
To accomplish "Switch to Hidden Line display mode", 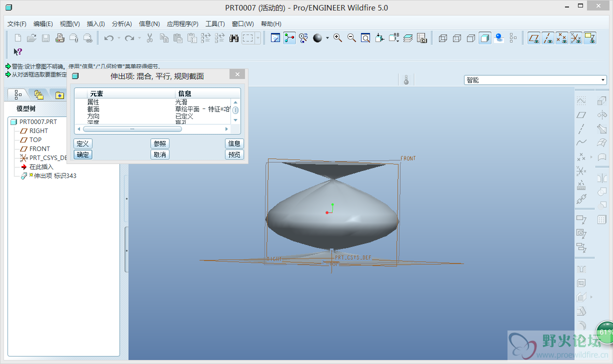I will (456, 38).
